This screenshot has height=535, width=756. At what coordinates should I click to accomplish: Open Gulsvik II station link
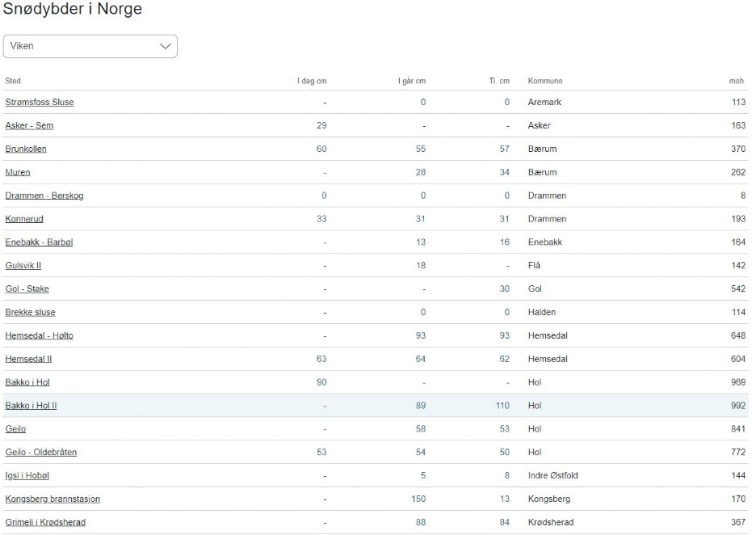[23, 265]
